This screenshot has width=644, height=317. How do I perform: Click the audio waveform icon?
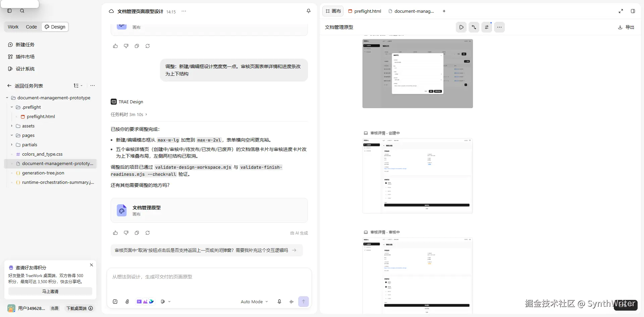[x=291, y=302]
